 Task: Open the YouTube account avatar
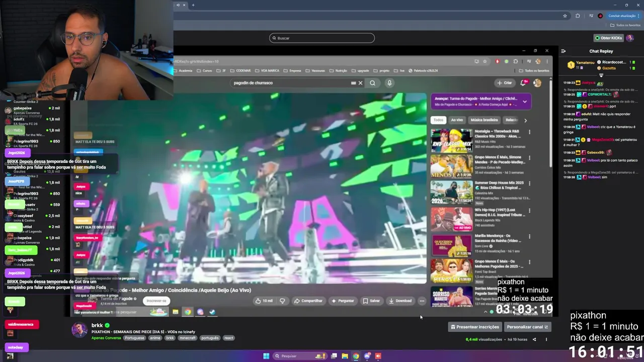pos(537,83)
